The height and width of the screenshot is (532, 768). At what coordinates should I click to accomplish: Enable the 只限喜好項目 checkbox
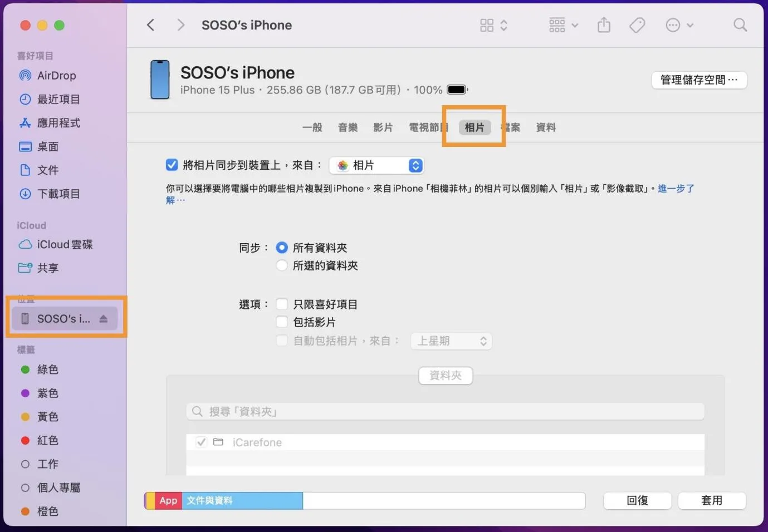pos(282,304)
